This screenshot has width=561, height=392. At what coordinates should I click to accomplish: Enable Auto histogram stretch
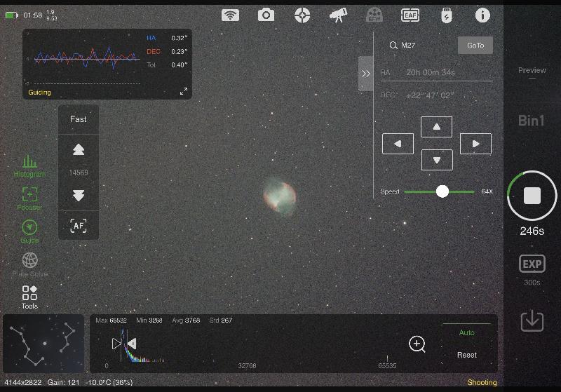point(466,332)
